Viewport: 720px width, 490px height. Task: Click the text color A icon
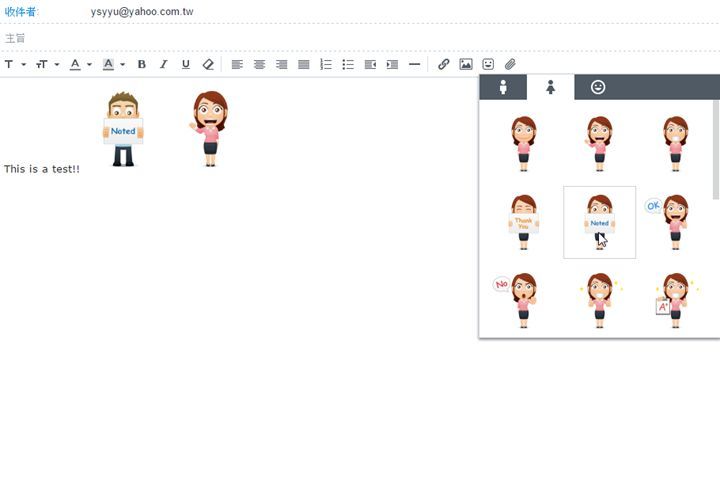(x=75, y=64)
